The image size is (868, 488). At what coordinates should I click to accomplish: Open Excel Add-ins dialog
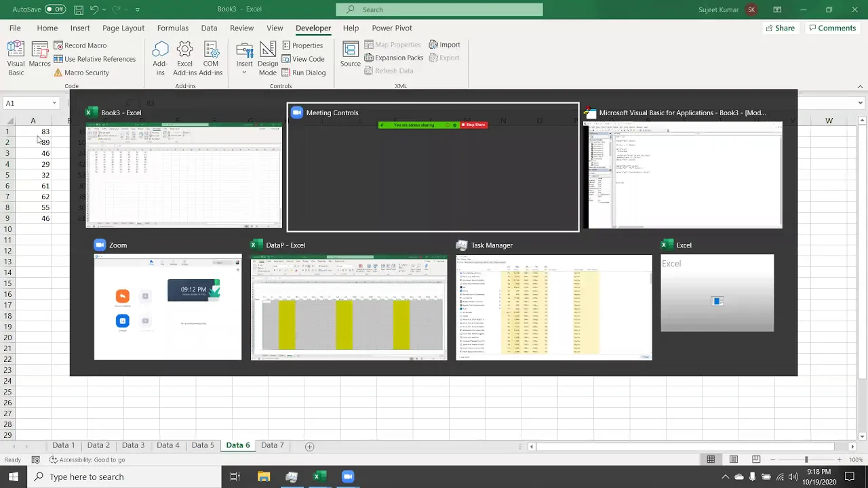(184, 58)
